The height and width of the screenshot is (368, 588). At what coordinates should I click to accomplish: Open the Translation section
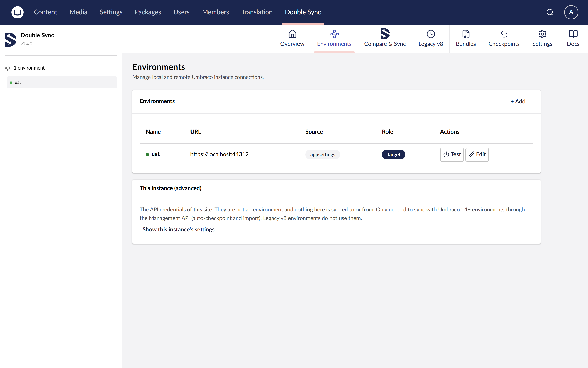pyautogui.click(x=257, y=12)
